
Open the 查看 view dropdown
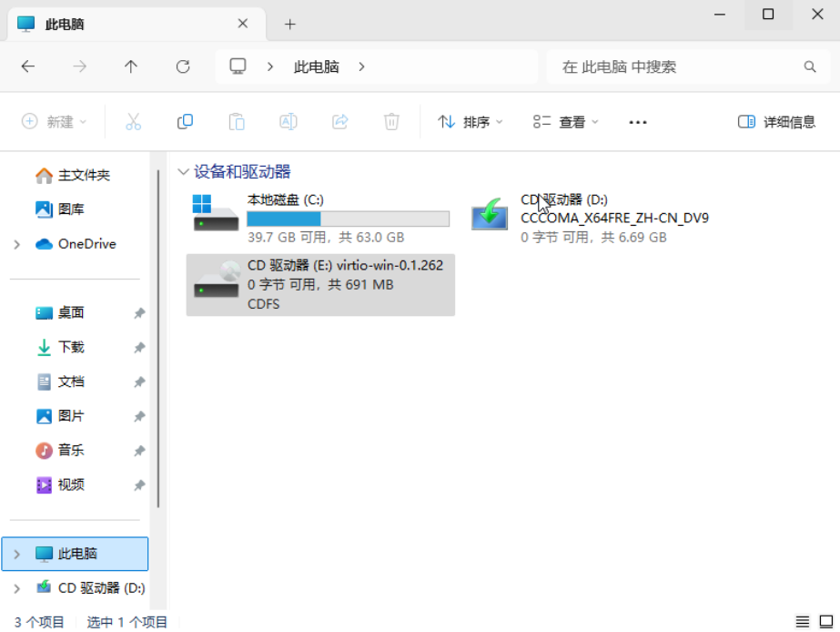[x=566, y=122]
